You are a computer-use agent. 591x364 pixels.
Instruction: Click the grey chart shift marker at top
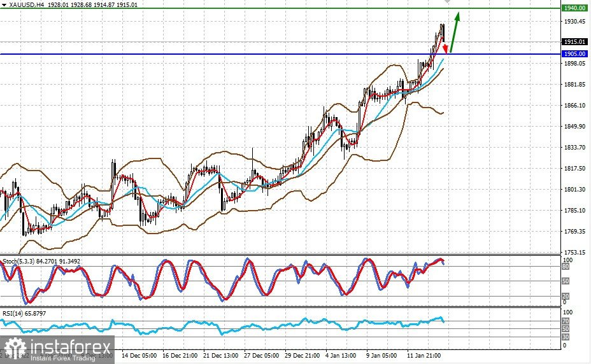(x=447, y=1)
